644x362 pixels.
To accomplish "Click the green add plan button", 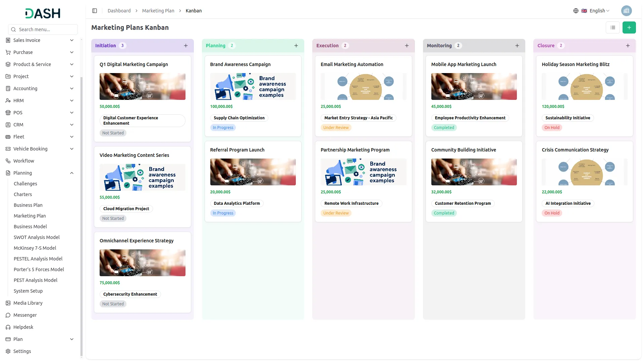I will 629,27.
